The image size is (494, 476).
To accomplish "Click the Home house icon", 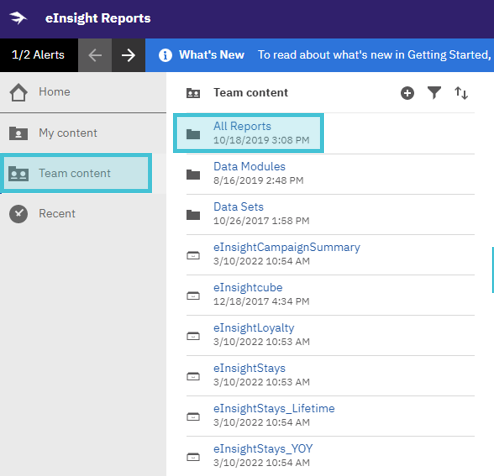I will 19,92.
